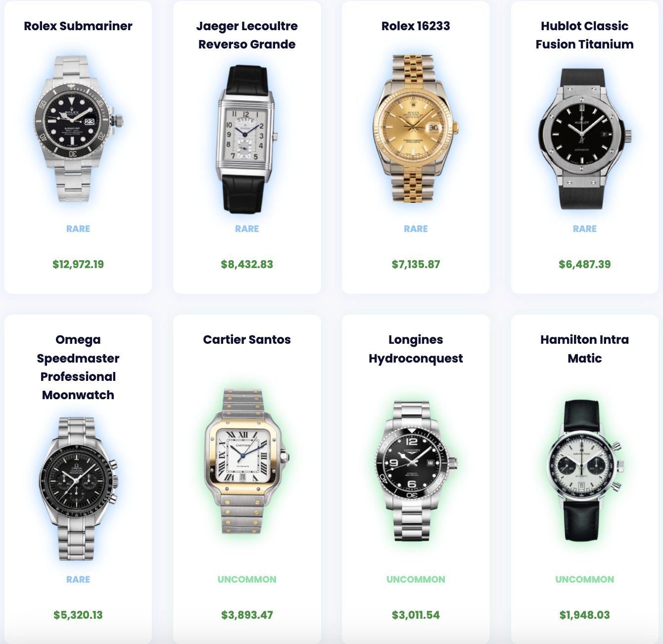Open the Hamilton Intra Matic watch image
Viewport: 663px width, 644px height.
(584, 470)
